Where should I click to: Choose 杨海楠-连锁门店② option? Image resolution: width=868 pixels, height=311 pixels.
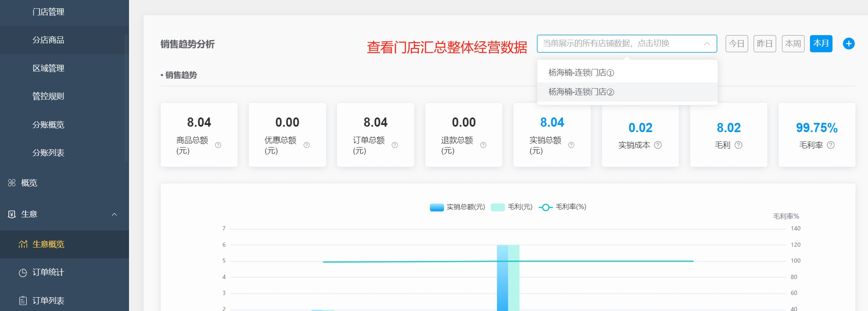[581, 92]
